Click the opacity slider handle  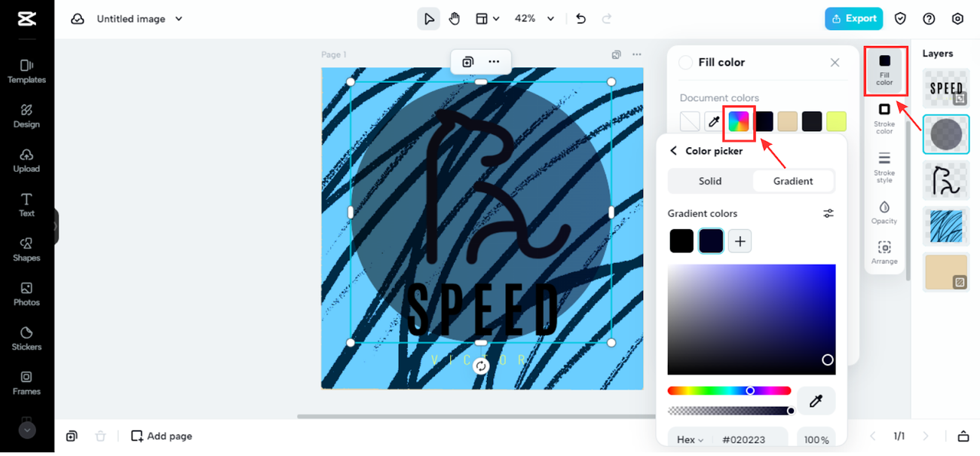click(791, 411)
